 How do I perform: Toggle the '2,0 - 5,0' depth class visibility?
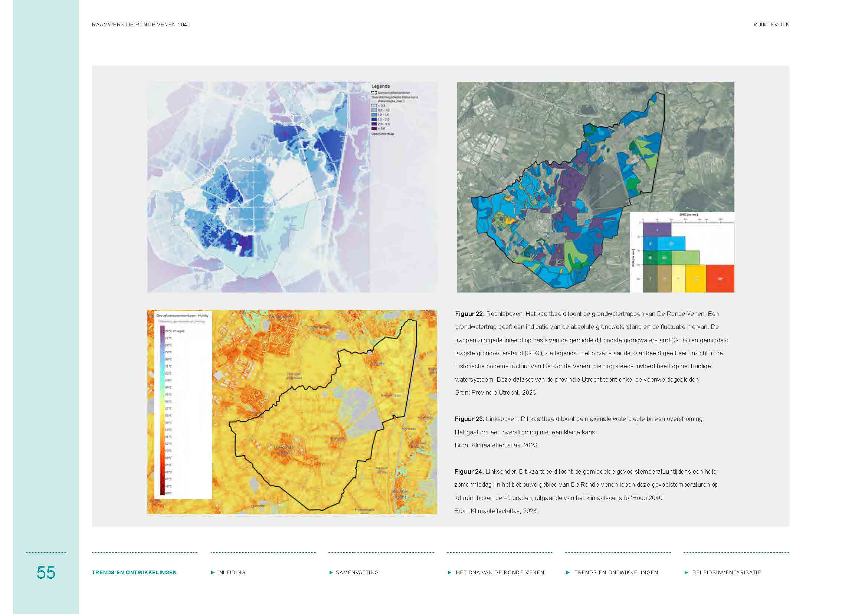tap(374, 124)
